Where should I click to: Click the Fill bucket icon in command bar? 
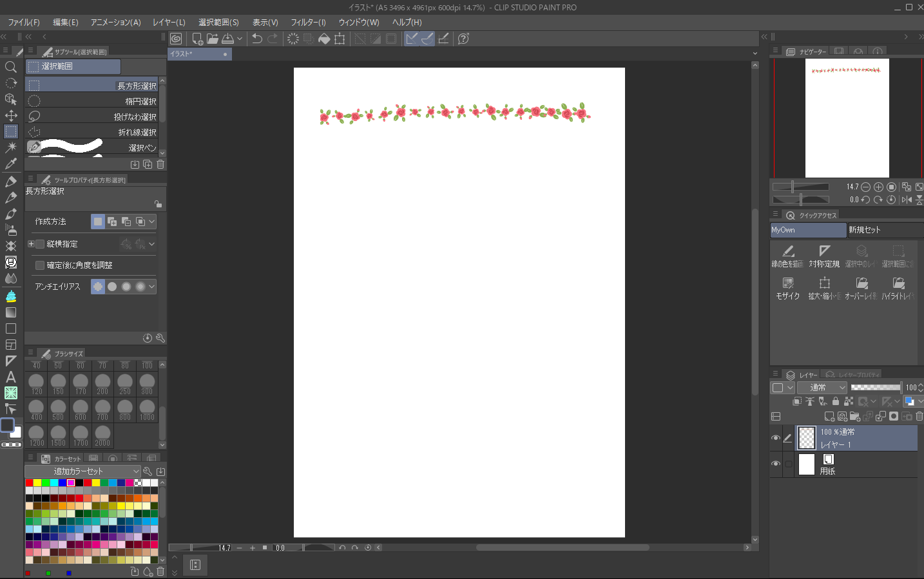324,39
